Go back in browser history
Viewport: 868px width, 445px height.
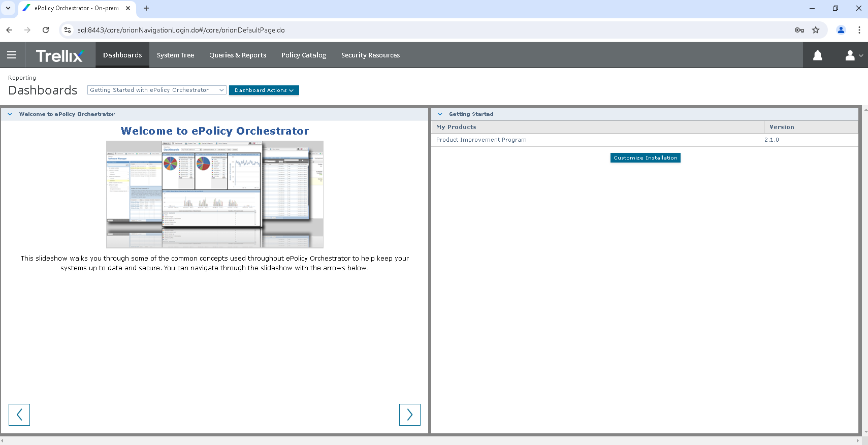coord(9,30)
